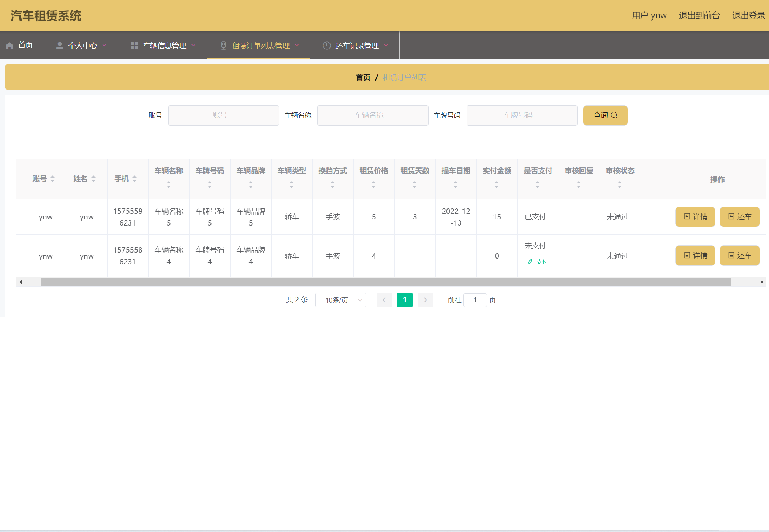Image resolution: width=769 pixels, height=532 pixels.
Task: Click the person icon beside 个人中心
Action: click(x=60, y=46)
